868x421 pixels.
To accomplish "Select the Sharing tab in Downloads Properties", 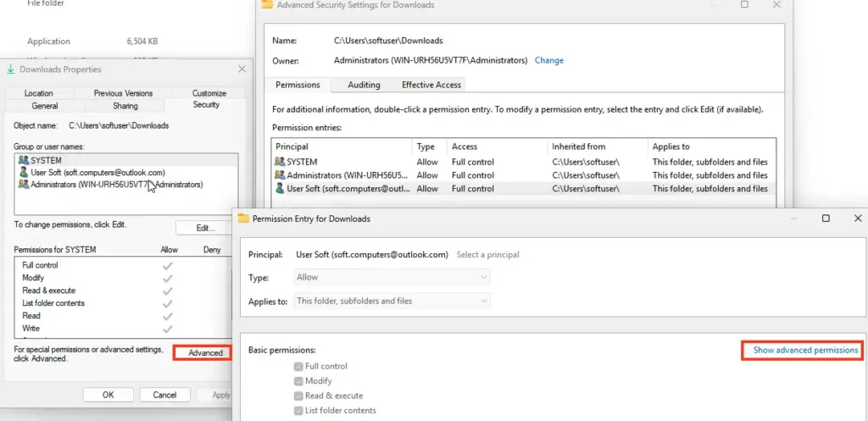I will pos(125,106).
